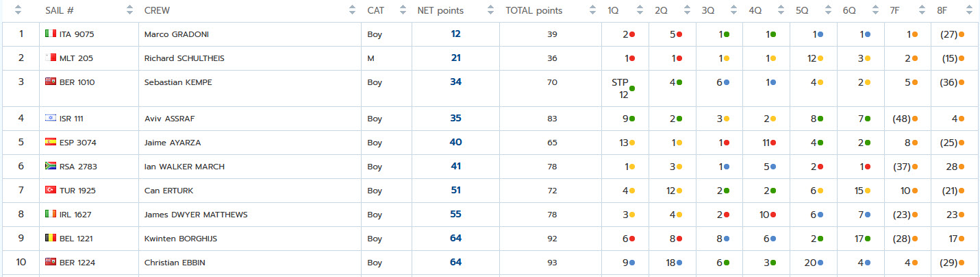980x277 pixels.
Task: Click the Belgium flag beside BEL 1221
Action: pyautogui.click(x=51, y=238)
